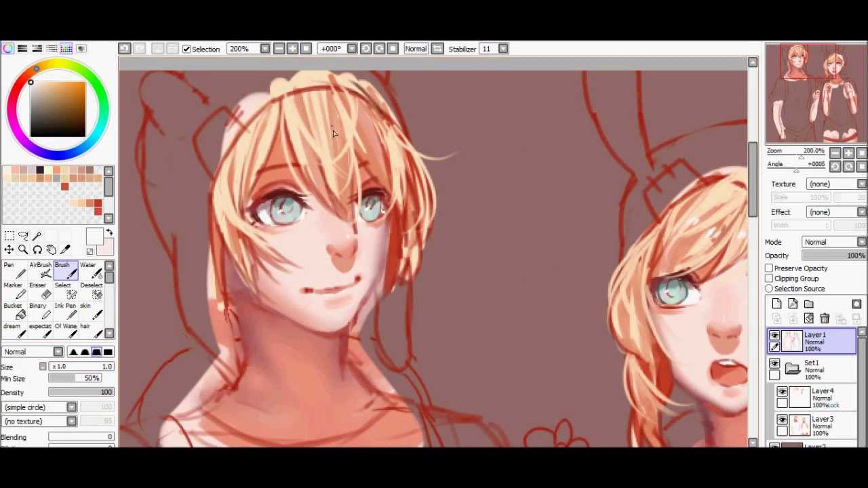Viewport: 868px width, 488px height.
Task: Select the Ink Pen tool
Action: coord(66,312)
